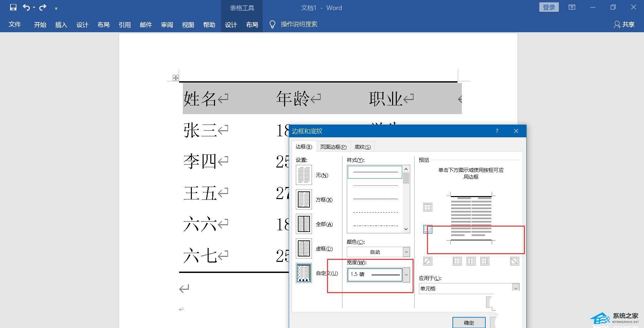
Task: Open the 开始 ribbon tab
Action: click(x=40, y=25)
